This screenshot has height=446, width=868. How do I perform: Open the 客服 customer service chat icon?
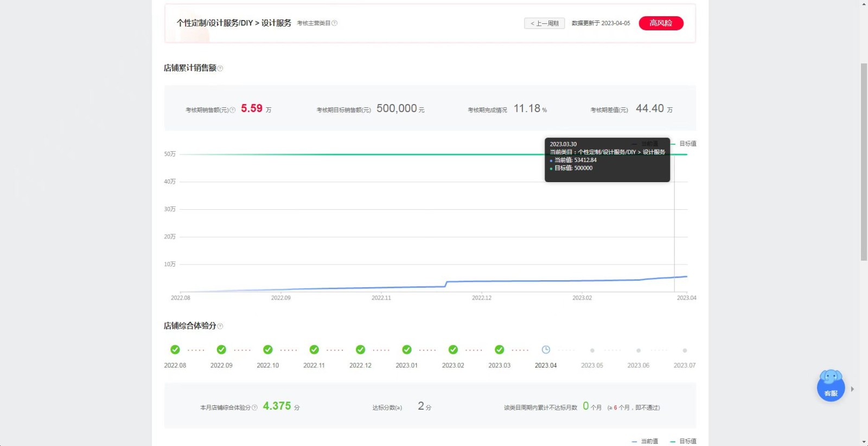tap(831, 386)
